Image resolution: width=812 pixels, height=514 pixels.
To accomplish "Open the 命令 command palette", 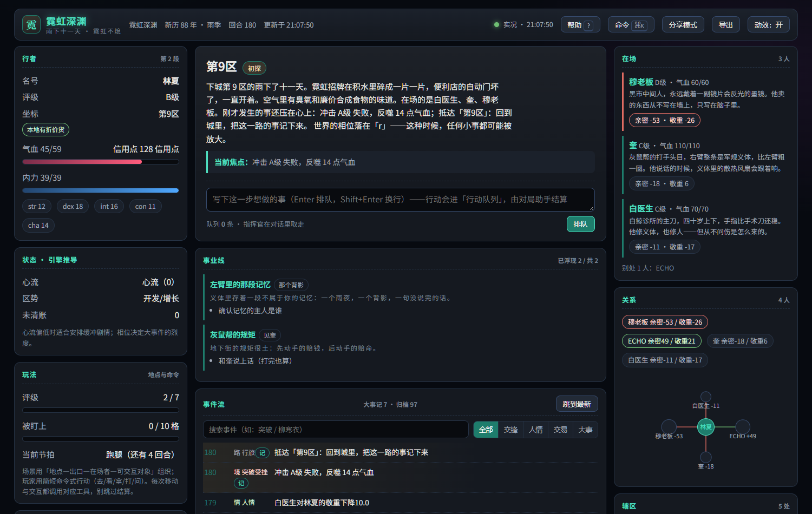I will click(x=631, y=25).
